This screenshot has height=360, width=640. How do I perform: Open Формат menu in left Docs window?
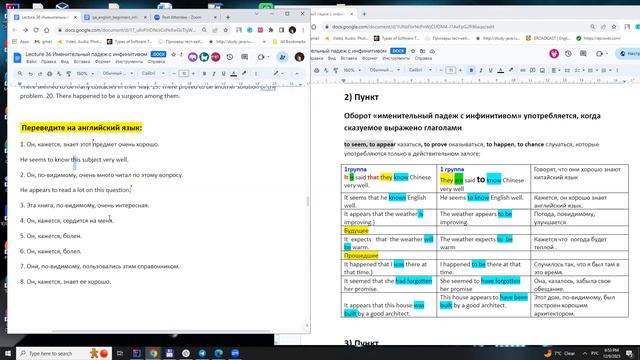(102, 62)
